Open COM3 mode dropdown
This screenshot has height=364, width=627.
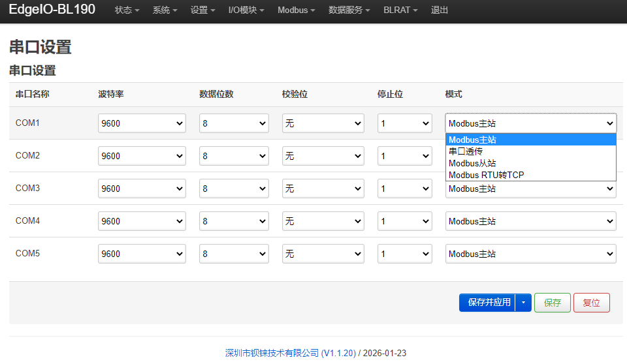530,189
